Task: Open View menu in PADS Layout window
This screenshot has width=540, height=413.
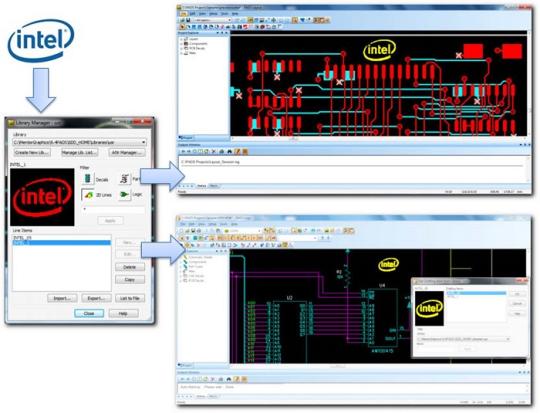Action: (x=202, y=14)
